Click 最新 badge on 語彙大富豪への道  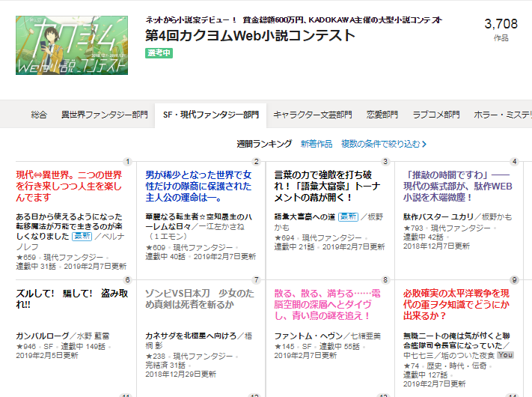(348, 216)
